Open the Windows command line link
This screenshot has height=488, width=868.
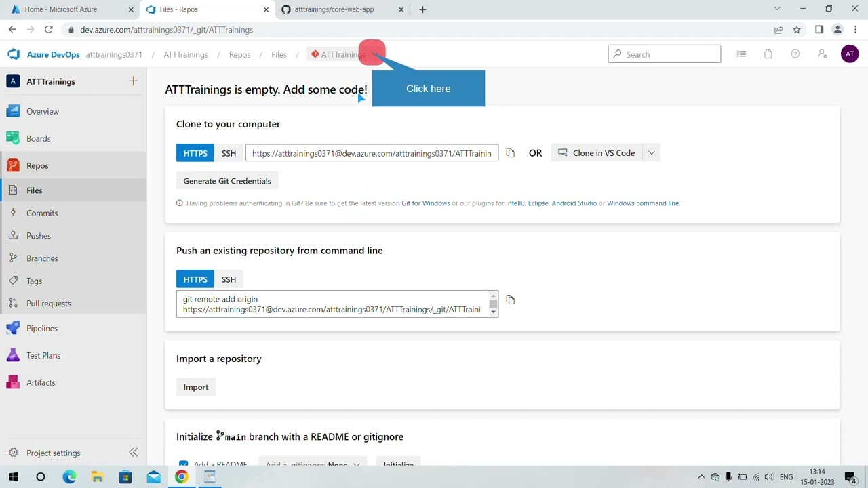[643, 203]
